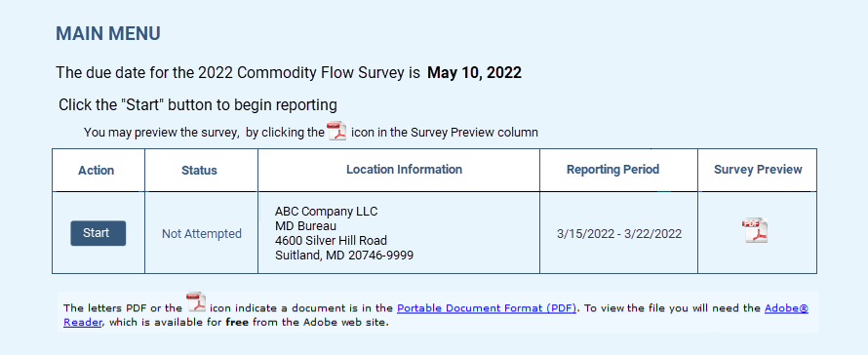Image resolution: width=868 pixels, height=355 pixels.
Task: Select the Survey Preview column header
Action: click(758, 170)
